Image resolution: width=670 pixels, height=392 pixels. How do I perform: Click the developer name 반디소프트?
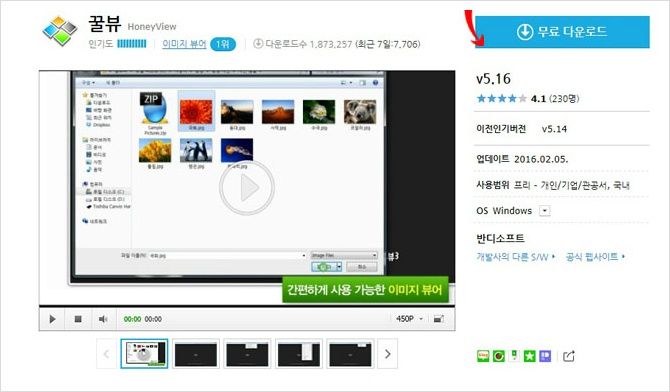500,238
